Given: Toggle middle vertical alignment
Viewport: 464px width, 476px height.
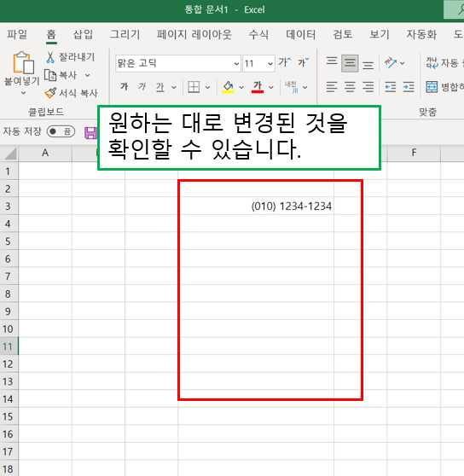Looking at the screenshot, I should tap(350, 63).
